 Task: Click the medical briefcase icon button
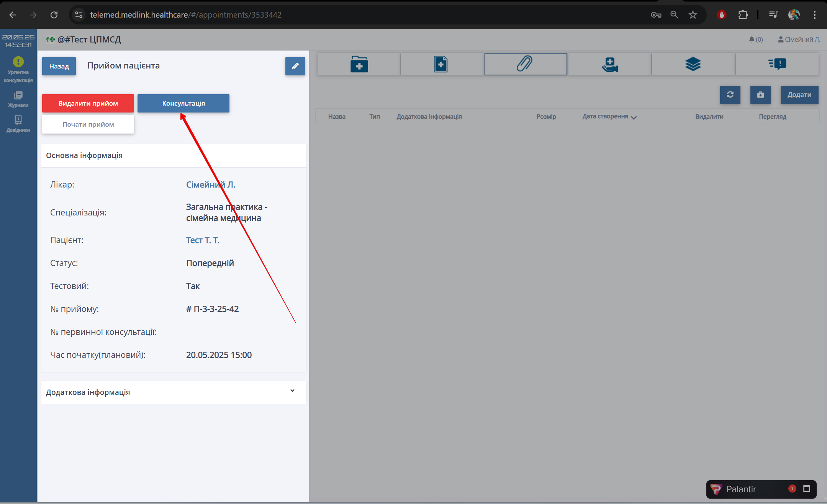[x=760, y=95]
